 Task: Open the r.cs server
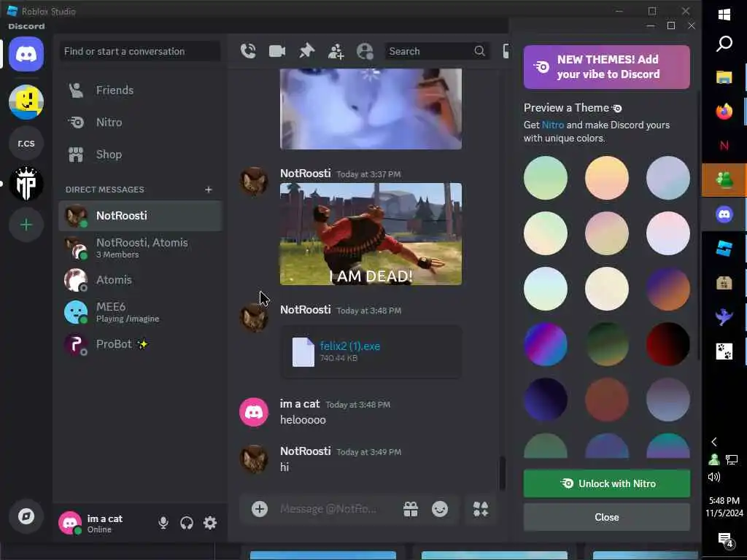pos(26,143)
